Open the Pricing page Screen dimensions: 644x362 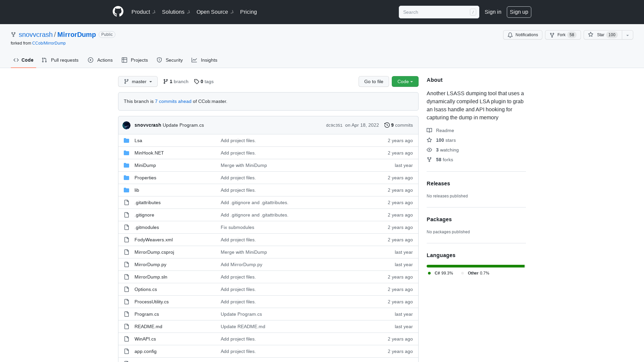point(249,12)
